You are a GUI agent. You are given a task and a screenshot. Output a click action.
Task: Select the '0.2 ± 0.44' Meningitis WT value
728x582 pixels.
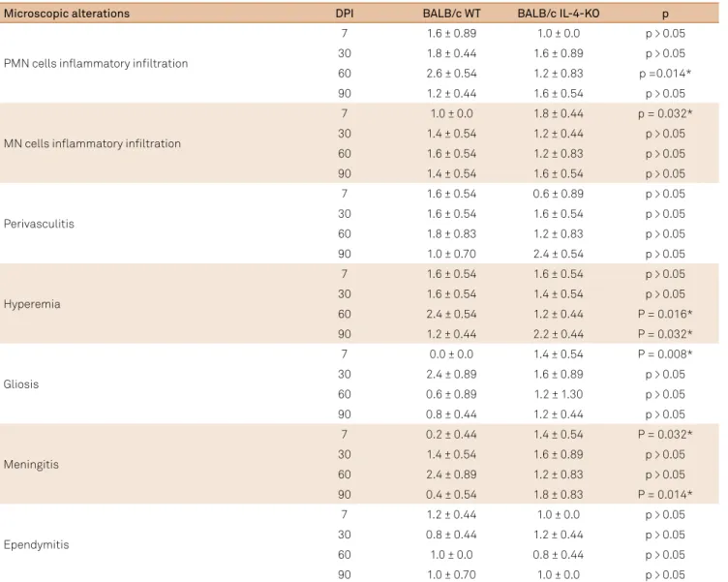(451, 435)
